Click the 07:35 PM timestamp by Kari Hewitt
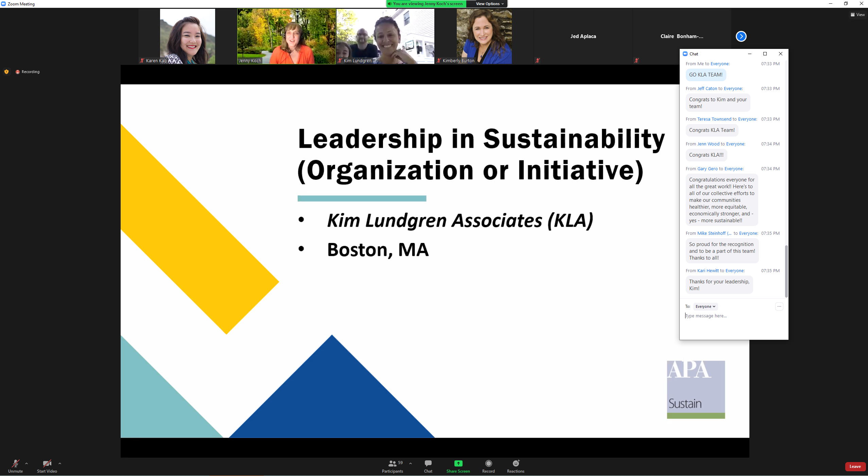Viewport: 868px width, 476px height. [x=770, y=271]
